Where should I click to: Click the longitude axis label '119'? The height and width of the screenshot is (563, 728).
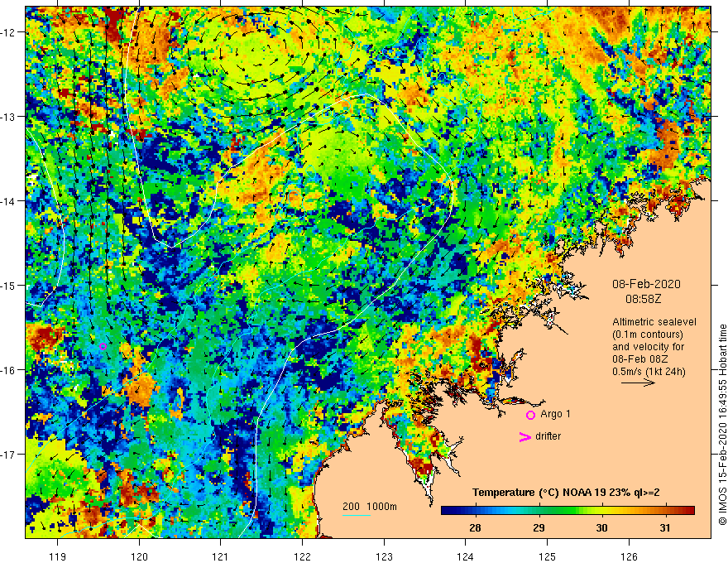pos(58,556)
